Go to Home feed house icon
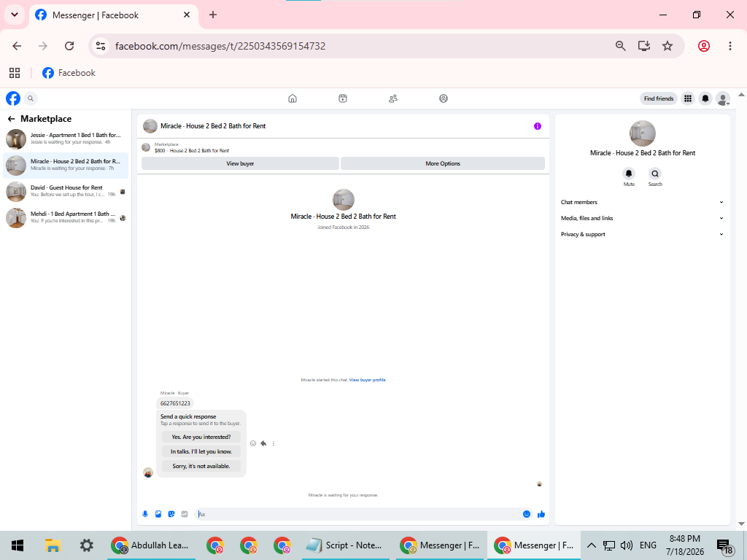 pos(293,98)
